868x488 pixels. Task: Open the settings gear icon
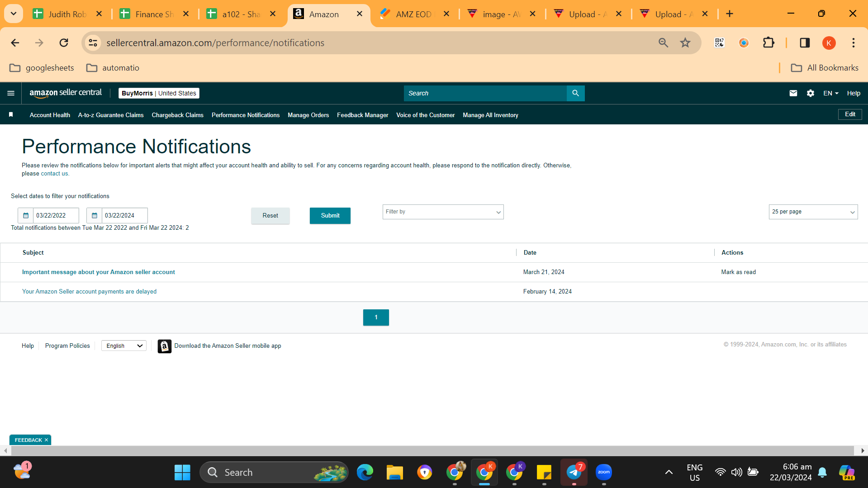pos(810,93)
